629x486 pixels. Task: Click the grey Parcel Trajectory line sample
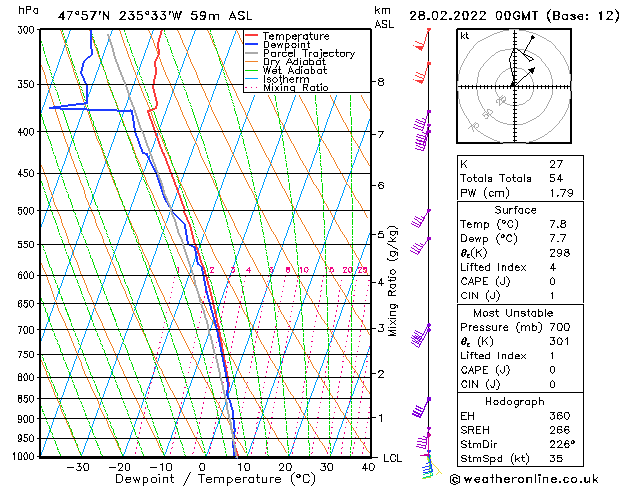252,53
